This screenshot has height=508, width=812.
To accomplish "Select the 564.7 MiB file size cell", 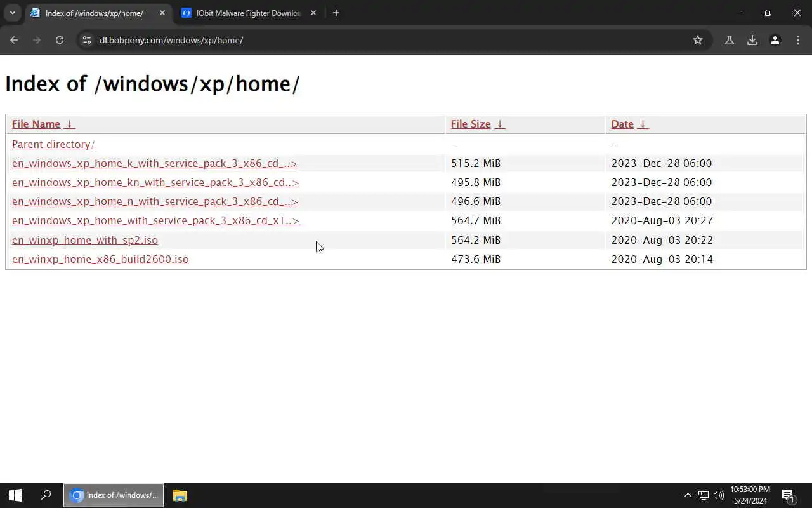I will coord(476,220).
